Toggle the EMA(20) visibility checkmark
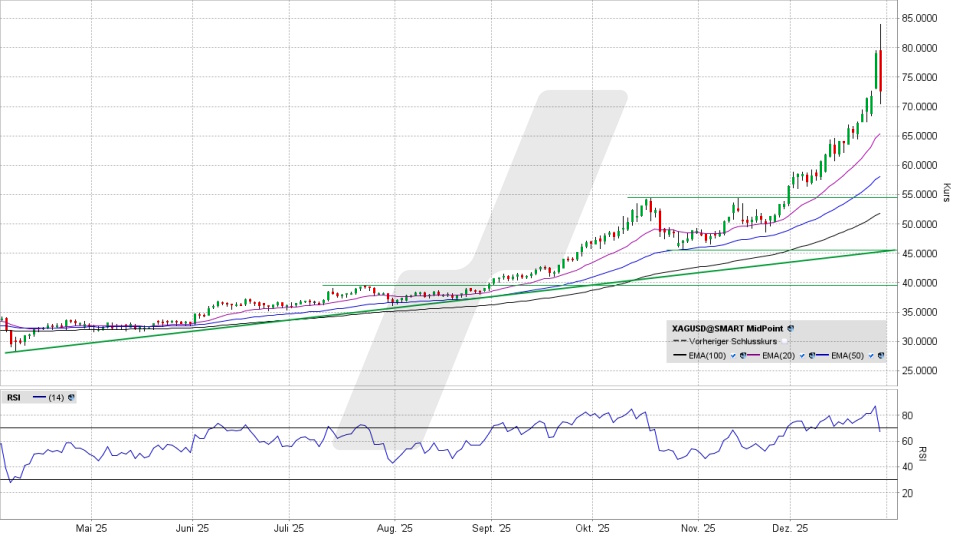Image resolution: width=960 pixels, height=540 pixels. coord(801,356)
